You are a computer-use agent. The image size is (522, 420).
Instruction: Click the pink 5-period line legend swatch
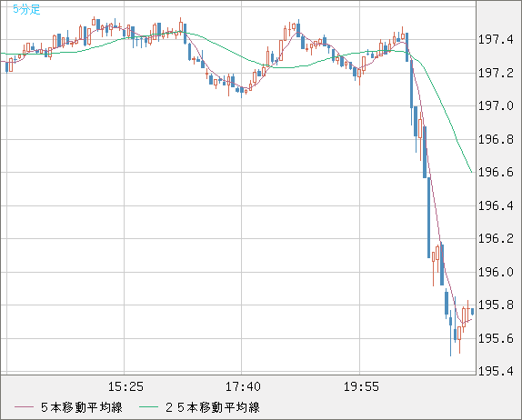point(24,407)
